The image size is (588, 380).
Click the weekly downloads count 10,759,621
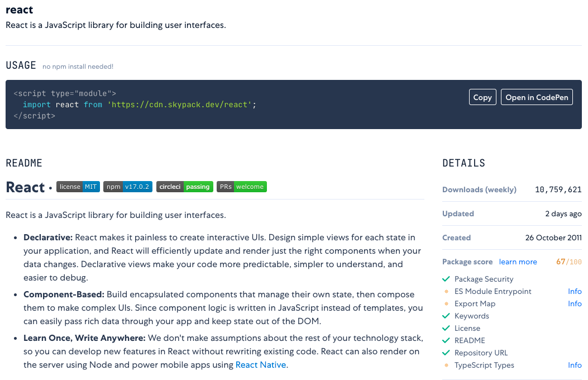558,190
